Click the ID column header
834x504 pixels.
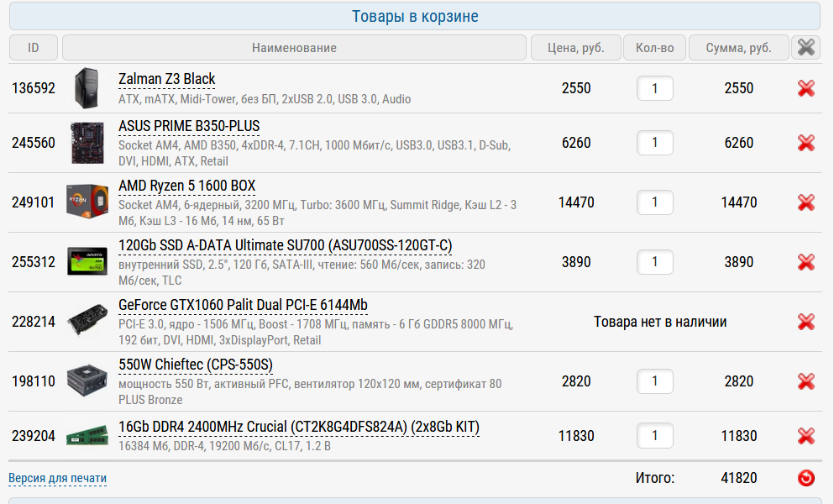[x=34, y=47]
